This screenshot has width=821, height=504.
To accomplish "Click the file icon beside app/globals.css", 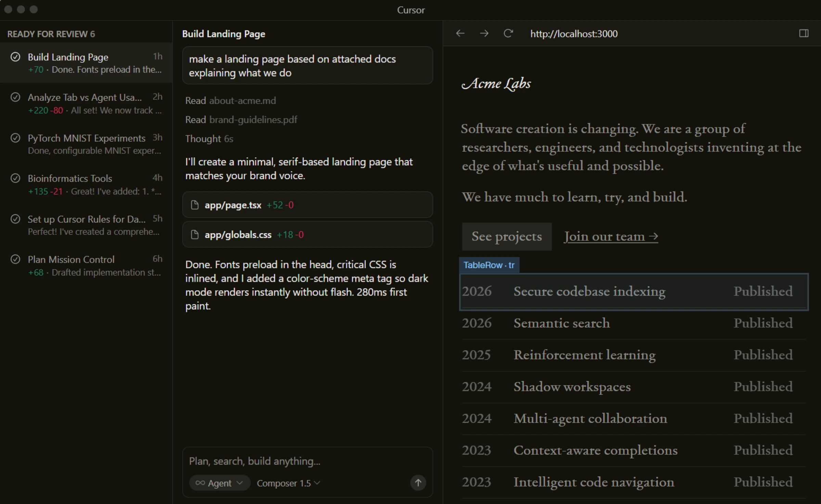I will pos(195,234).
